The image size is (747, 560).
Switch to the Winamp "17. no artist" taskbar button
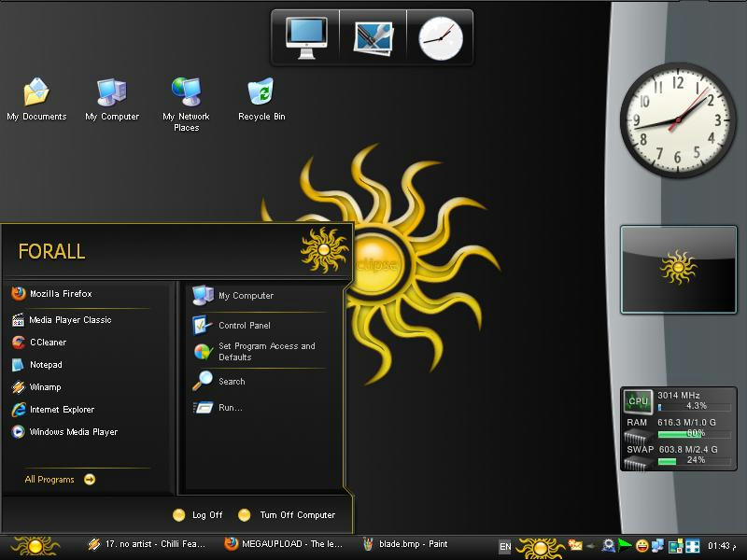[x=147, y=544]
